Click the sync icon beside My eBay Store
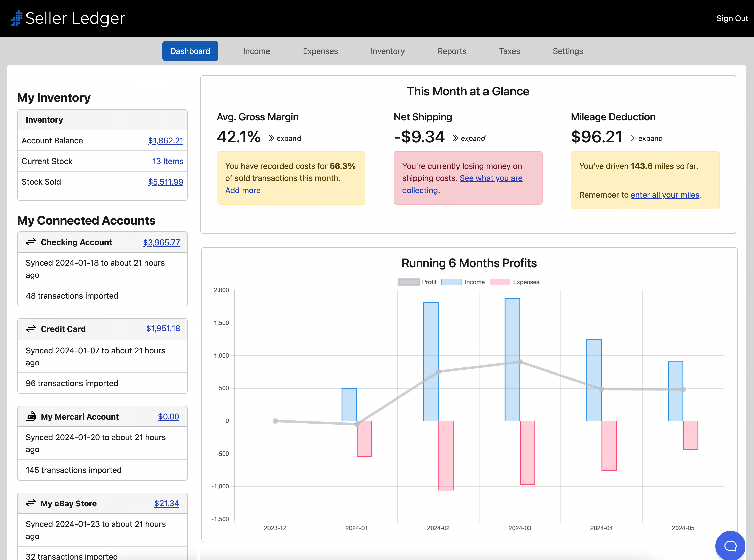 tap(31, 503)
